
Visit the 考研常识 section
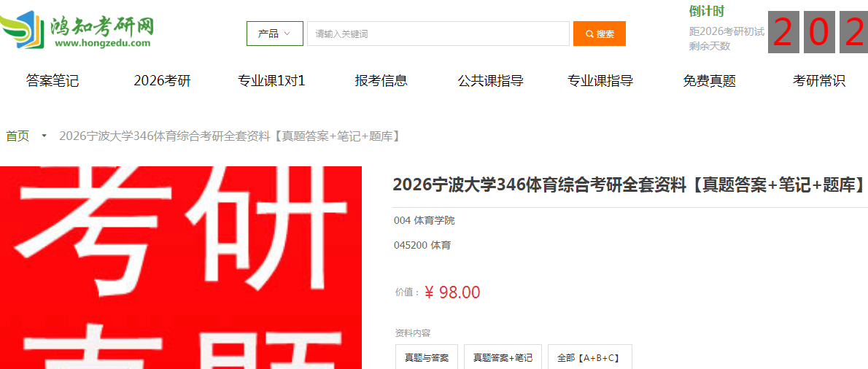[819, 81]
